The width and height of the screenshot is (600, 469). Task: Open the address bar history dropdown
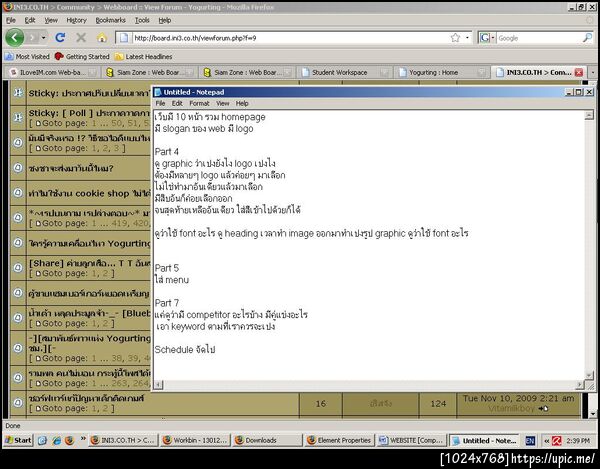[467, 38]
